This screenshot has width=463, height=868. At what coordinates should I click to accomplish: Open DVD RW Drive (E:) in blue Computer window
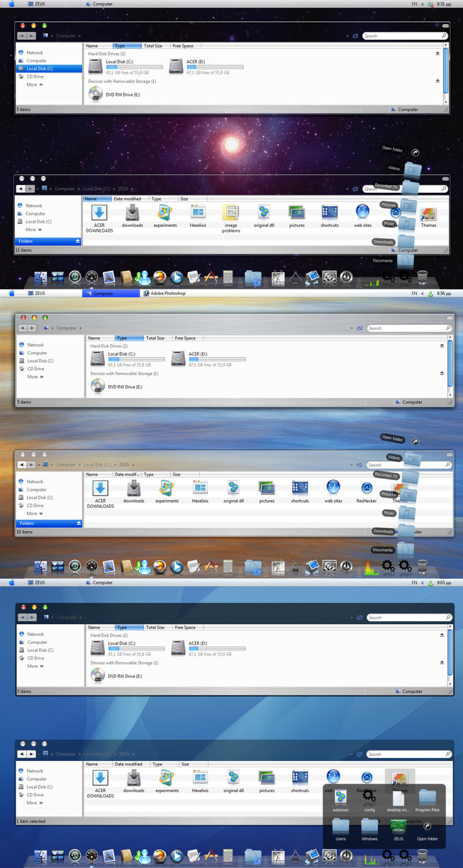pos(117,675)
